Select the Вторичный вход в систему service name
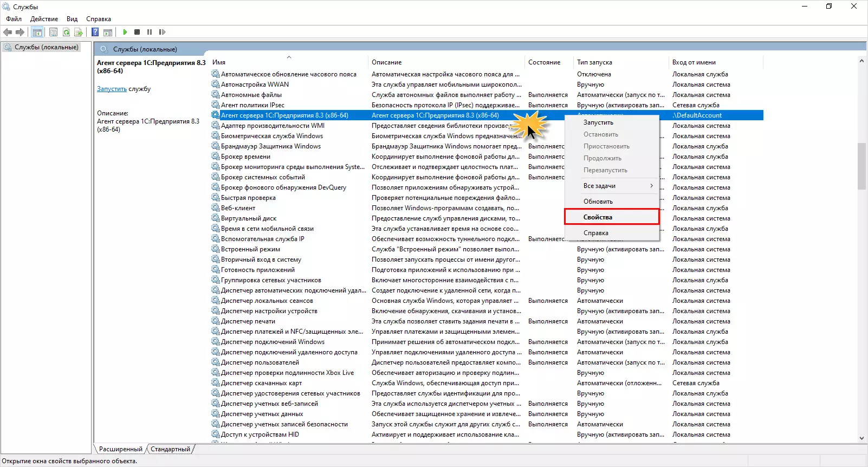This screenshot has width=868, height=467. (261, 260)
